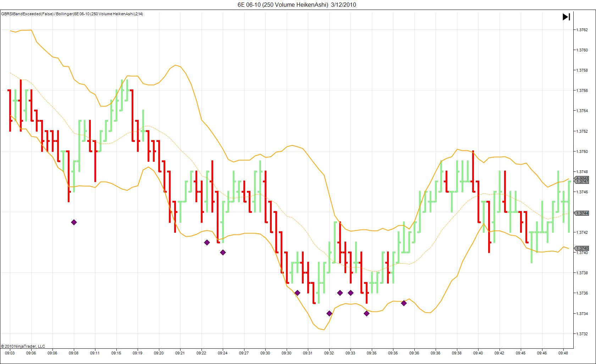The width and height of the screenshot is (596, 364).
Task: Click the 09:31 time axis label
Action: coord(308,353)
